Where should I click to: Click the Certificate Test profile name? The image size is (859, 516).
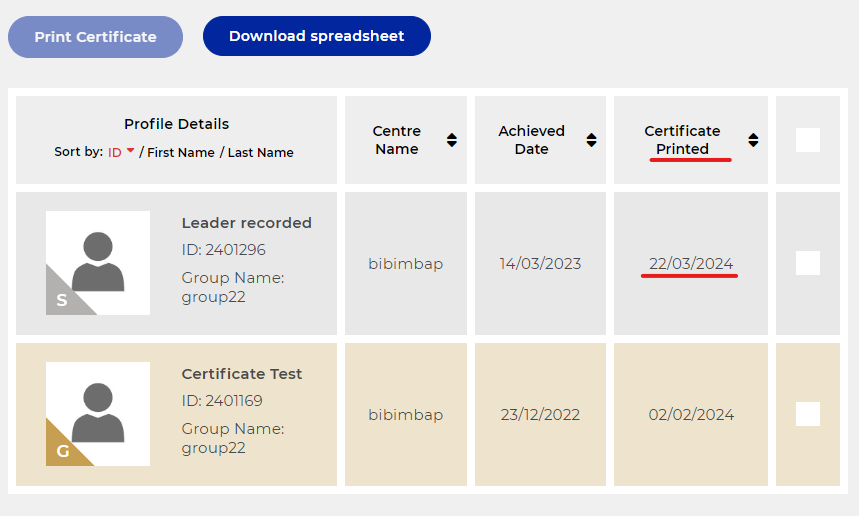[241, 374]
